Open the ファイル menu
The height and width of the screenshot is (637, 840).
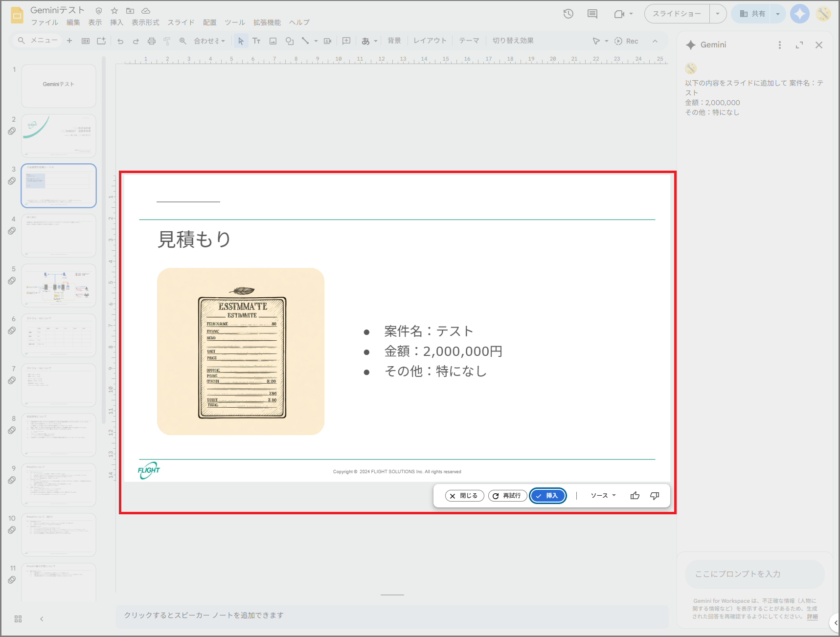[x=45, y=22]
